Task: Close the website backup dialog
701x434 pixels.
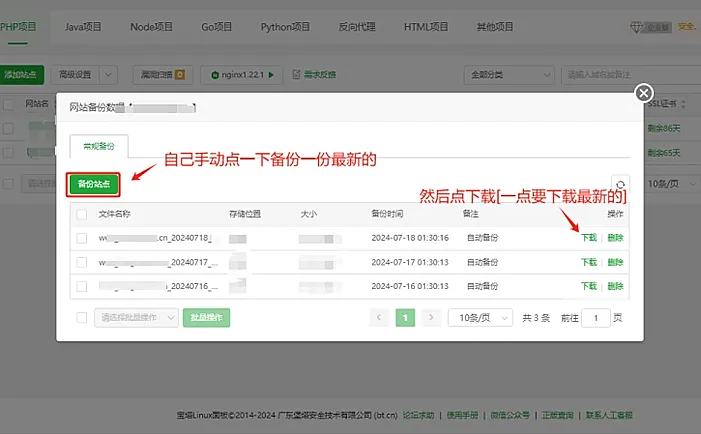Action: (645, 92)
